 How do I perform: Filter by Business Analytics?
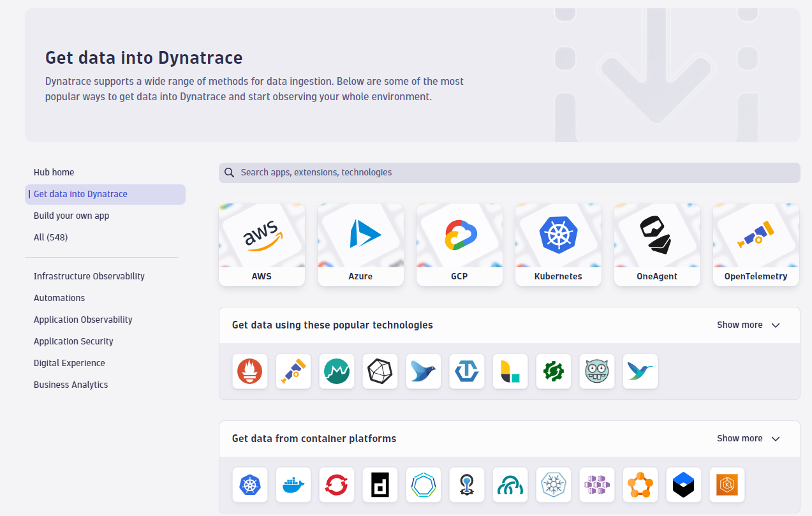71,385
